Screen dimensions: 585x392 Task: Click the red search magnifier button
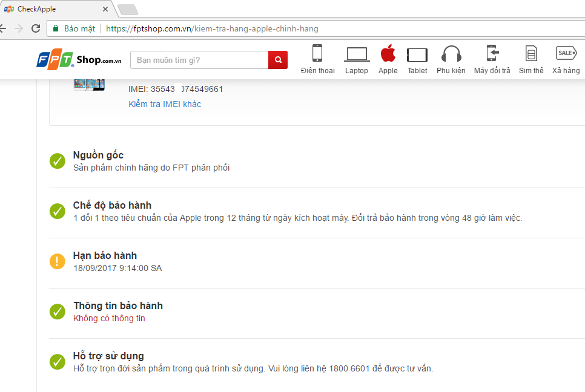point(278,60)
